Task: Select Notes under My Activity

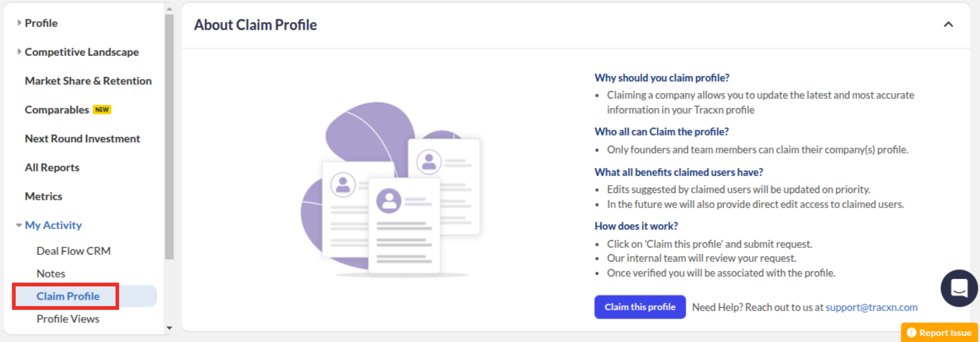Action: 50,274
